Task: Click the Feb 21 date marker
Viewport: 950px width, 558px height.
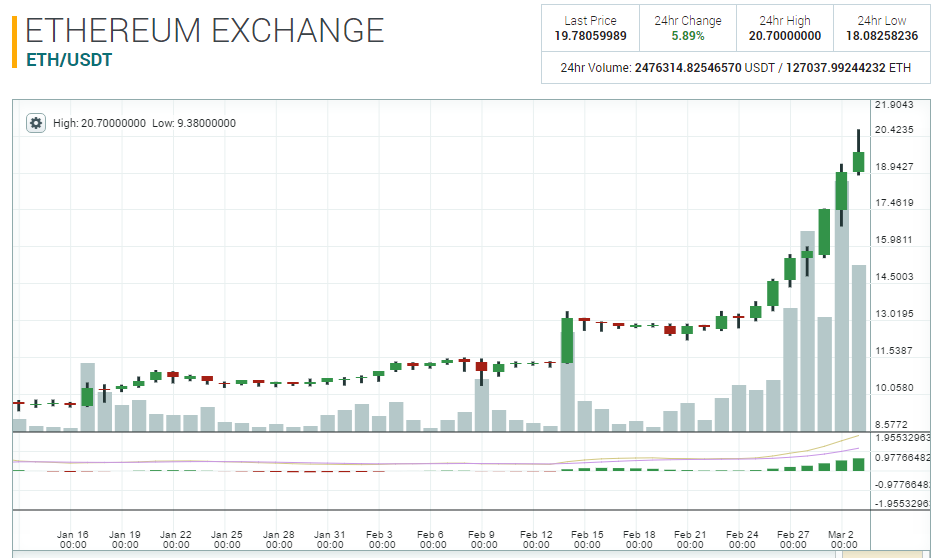Action: point(690,539)
